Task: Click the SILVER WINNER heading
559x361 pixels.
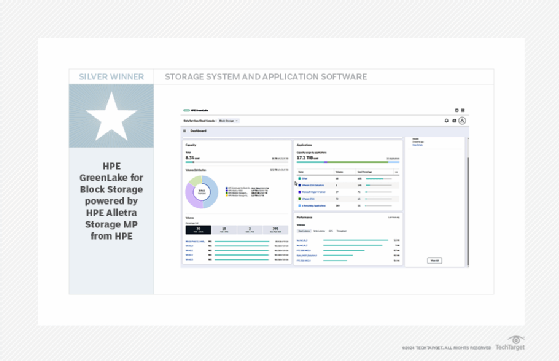Action: tap(111, 77)
